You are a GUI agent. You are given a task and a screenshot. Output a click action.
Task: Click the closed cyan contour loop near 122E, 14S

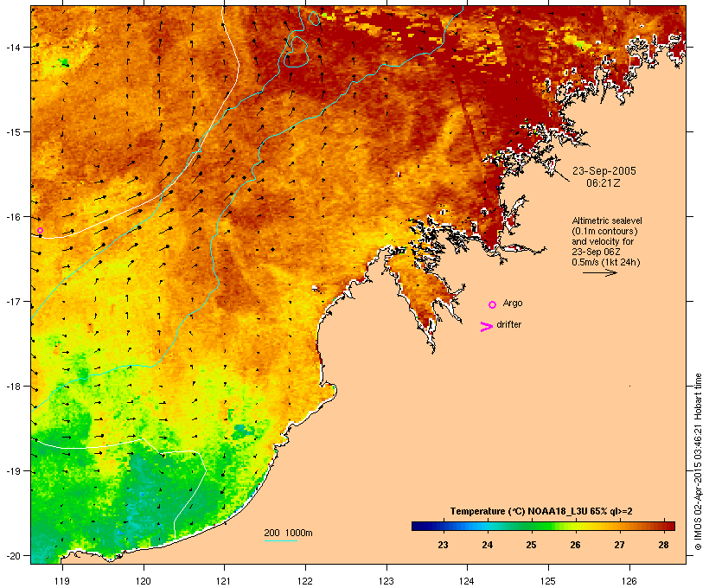297,52
